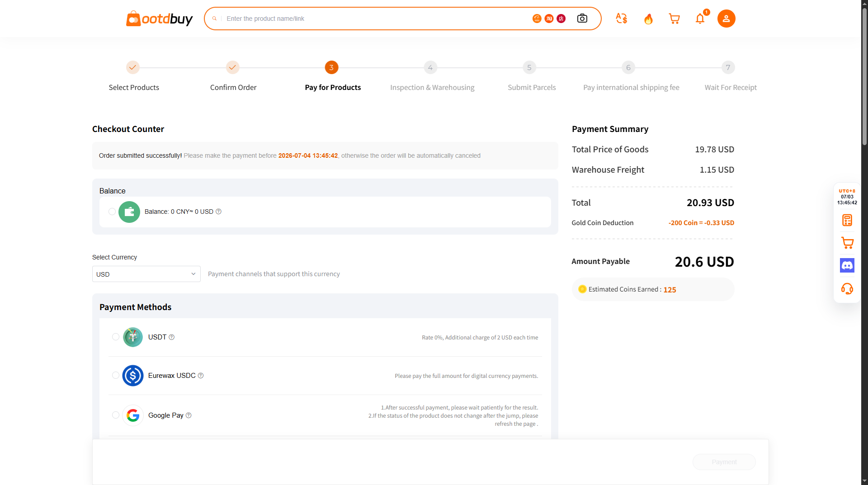Click the page vertical scrollbar thumb
The height and width of the screenshot is (485, 868).
coord(864,77)
